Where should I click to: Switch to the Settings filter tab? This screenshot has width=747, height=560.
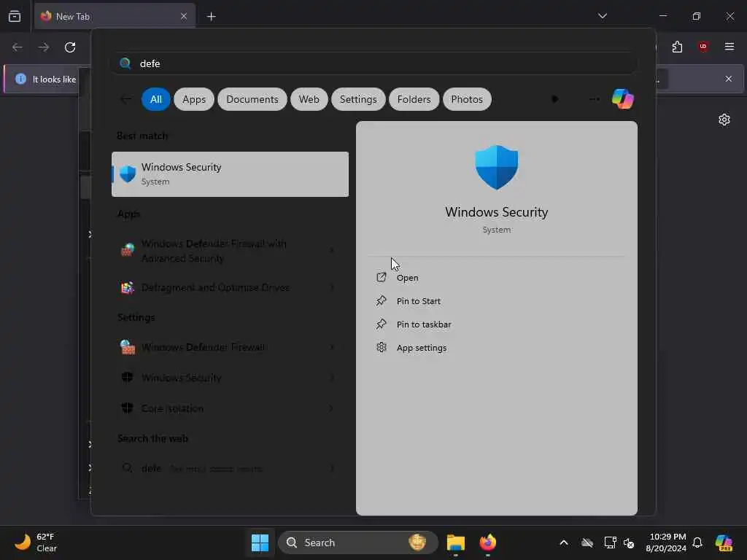tap(358, 99)
